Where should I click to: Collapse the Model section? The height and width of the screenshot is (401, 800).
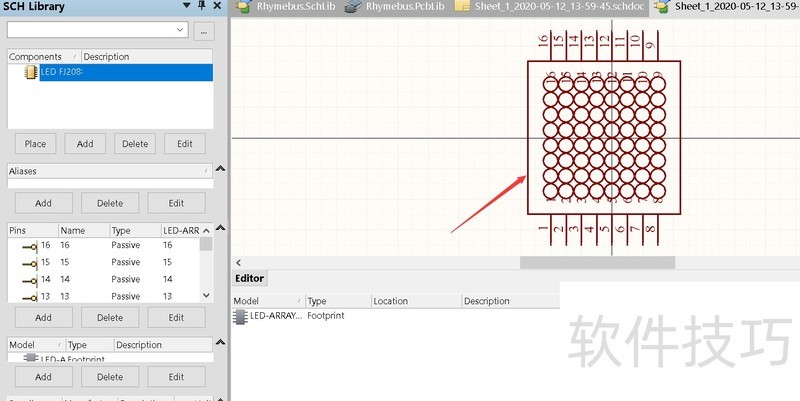(x=220, y=342)
